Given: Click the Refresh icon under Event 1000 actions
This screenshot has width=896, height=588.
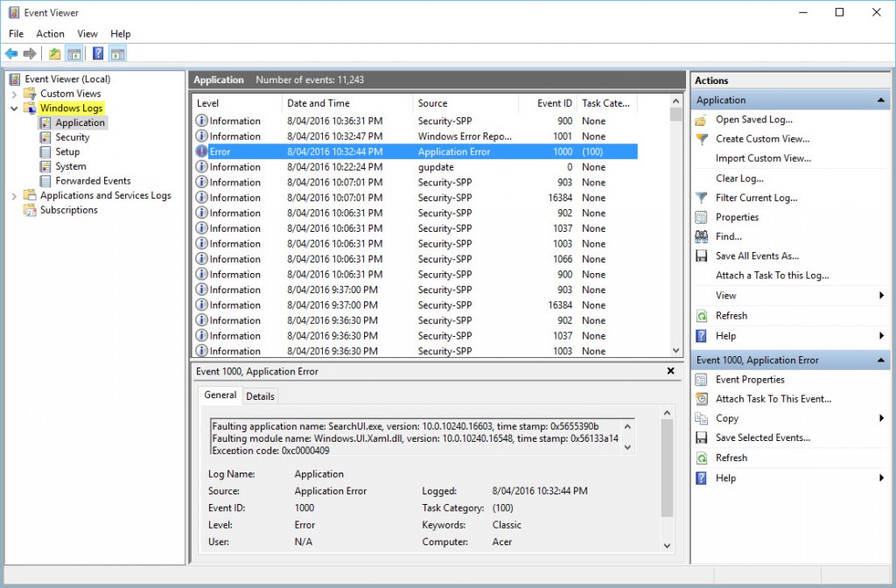Looking at the screenshot, I should coord(700,457).
